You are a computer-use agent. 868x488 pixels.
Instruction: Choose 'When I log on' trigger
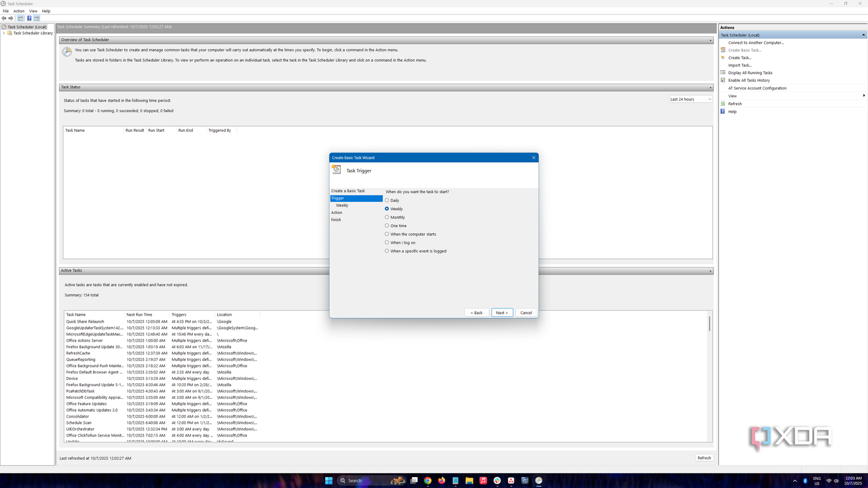point(400,243)
